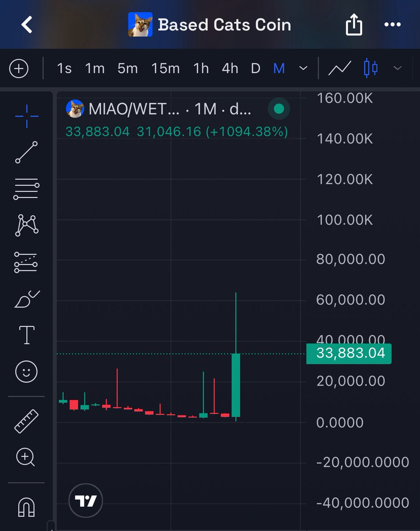Tap the TradingView logo button
Image resolution: width=420 pixels, height=531 pixels.
click(x=86, y=501)
